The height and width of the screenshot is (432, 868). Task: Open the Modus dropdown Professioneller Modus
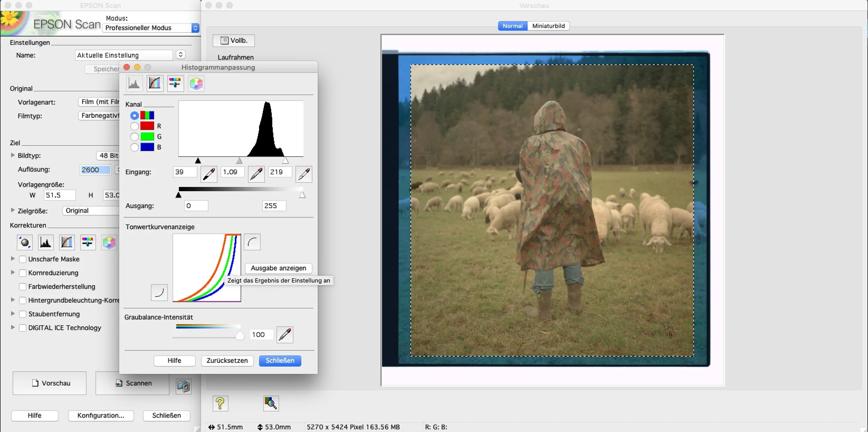(x=151, y=28)
